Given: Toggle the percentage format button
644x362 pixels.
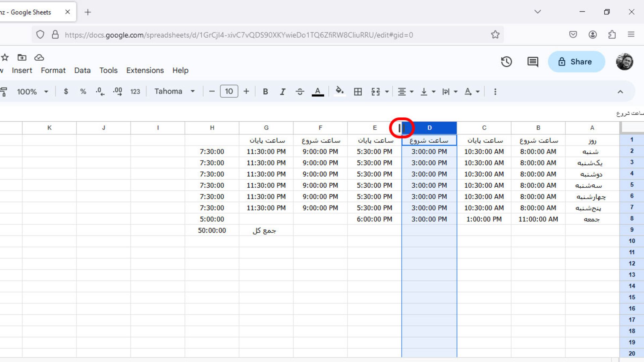Looking at the screenshot, I should click(83, 92).
